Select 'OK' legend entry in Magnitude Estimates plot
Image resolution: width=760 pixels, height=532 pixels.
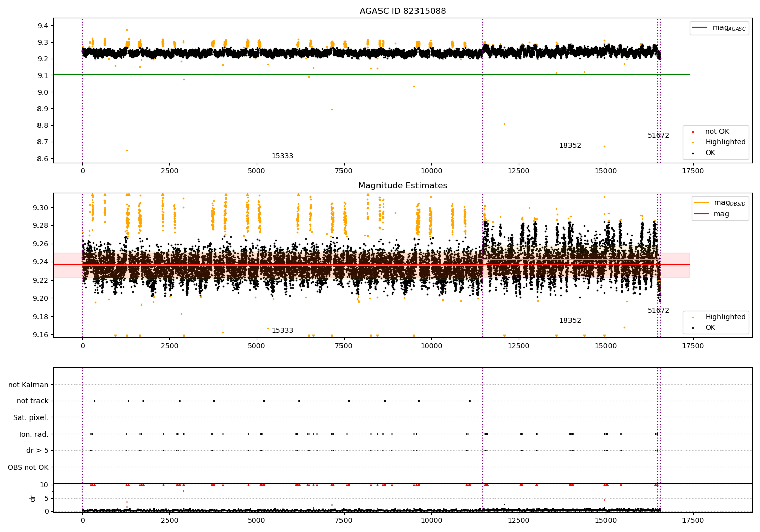click(x=710, y=328)
